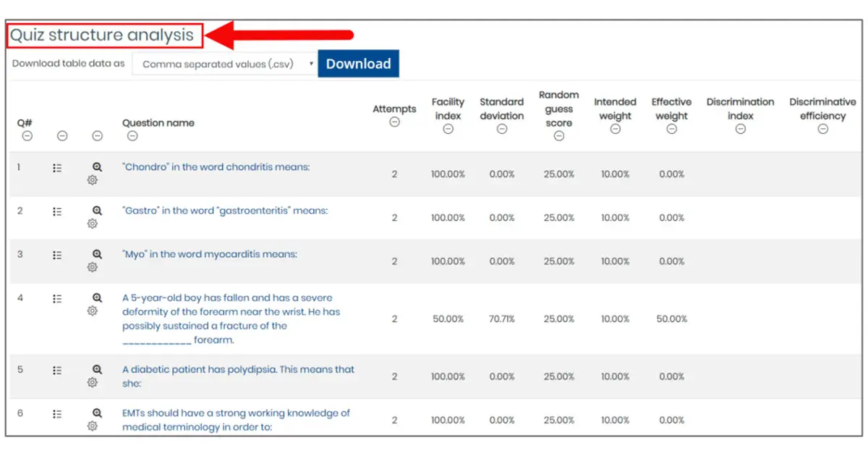Open the gear settings icon for question 1

(93, 180)
